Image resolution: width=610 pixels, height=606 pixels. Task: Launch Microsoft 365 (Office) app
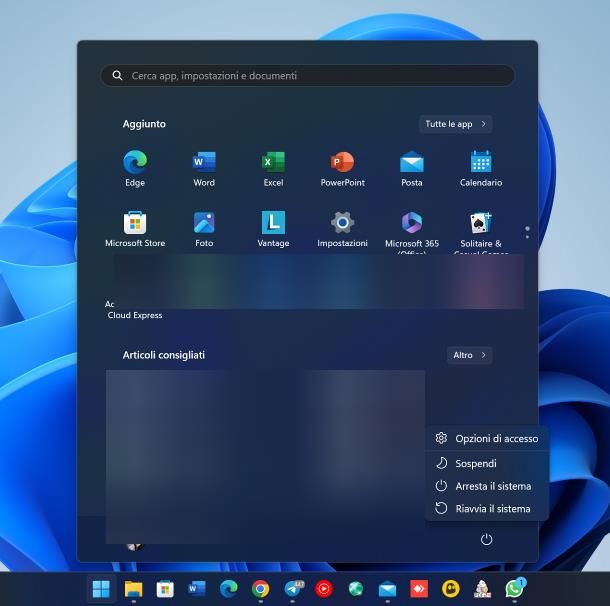pyautogui.click(x=412, y=231)
